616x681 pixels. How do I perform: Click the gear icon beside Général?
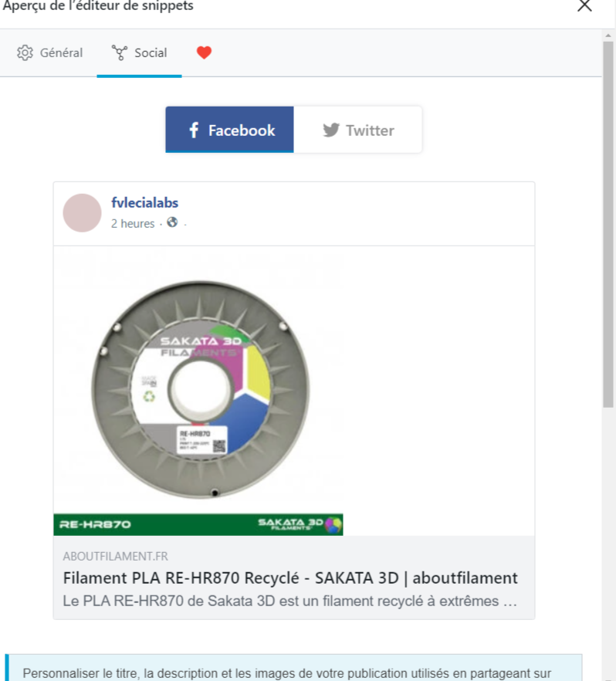[x=25, y=53]
